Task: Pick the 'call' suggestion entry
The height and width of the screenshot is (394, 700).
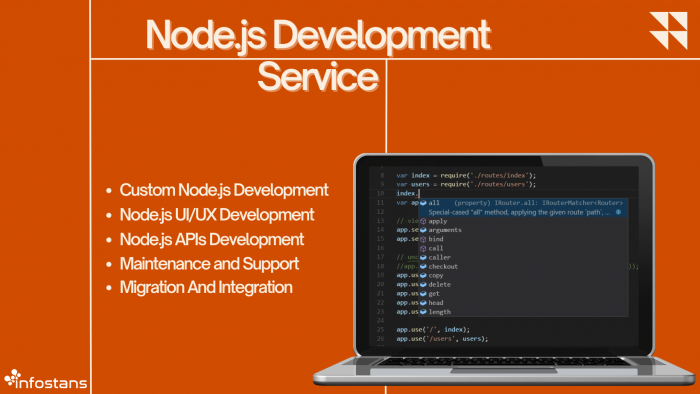Action: click(x=523, y=249)
